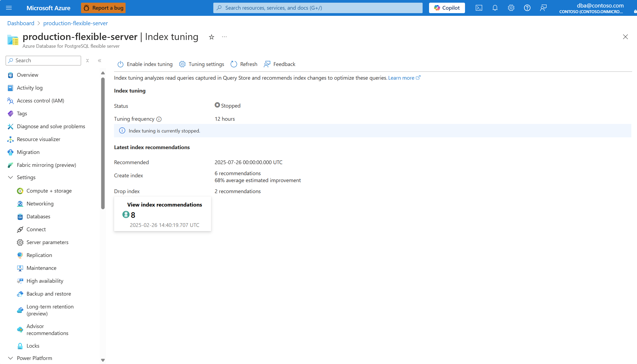Follow the Learn more link
The width and height of the screenshot is (637, 364).
[401, 78]
